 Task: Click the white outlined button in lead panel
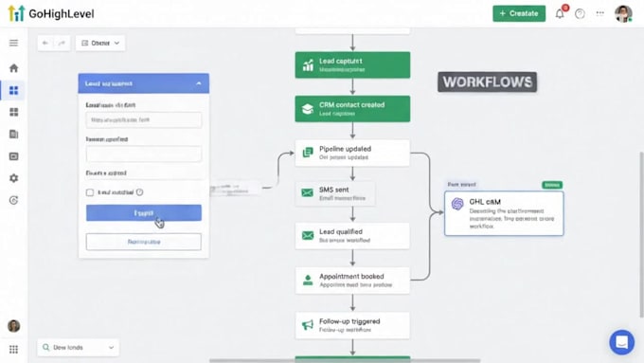tap(144, 242)
